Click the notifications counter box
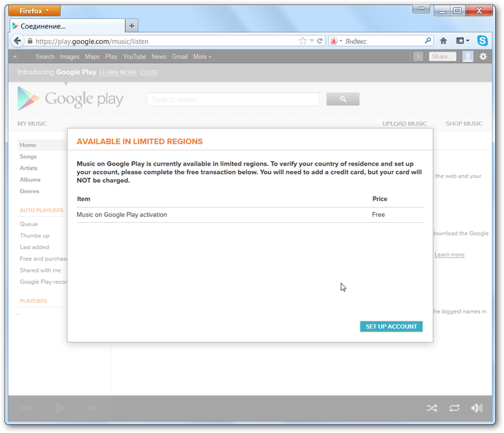 418,57
